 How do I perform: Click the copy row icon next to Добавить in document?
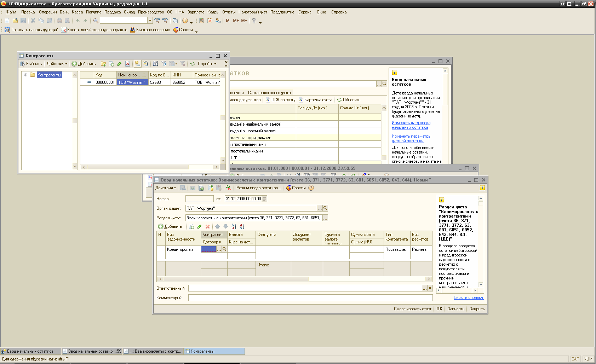pyautogui.click(x=191, y=226)
